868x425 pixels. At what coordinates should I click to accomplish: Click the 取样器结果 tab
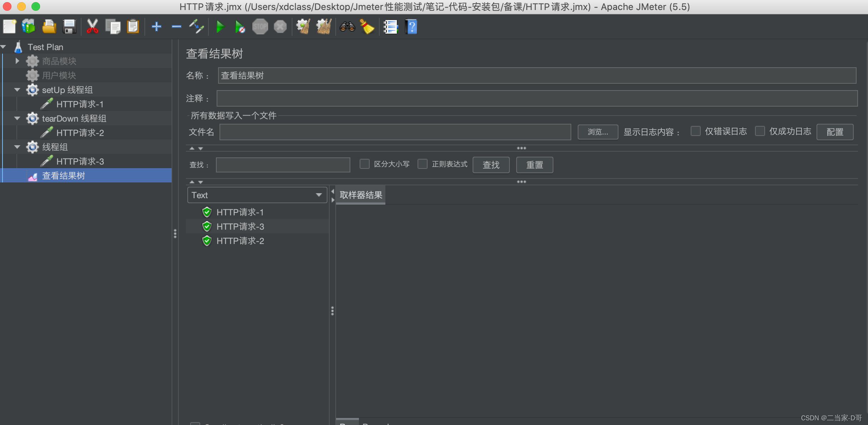[360, 195]
